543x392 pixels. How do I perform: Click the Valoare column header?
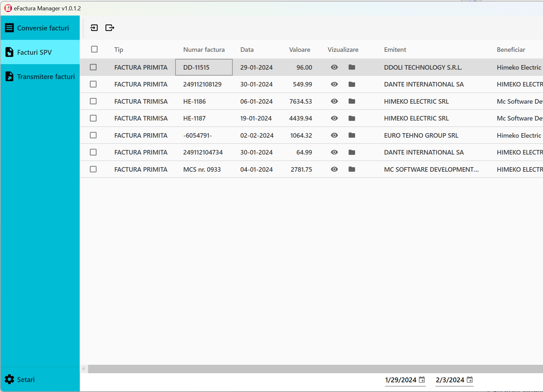point(299,49)
